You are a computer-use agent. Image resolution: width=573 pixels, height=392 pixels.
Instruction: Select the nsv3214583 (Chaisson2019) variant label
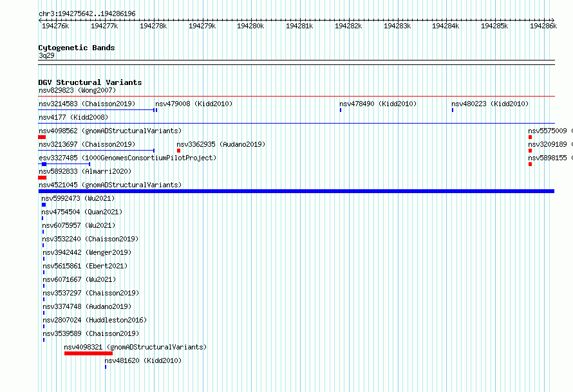87,104
